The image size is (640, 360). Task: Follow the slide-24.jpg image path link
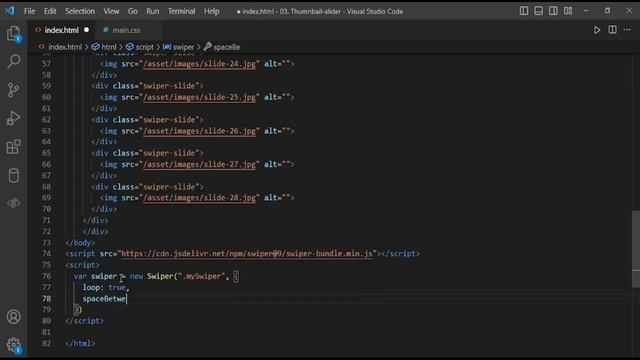[x=199, y=64]
